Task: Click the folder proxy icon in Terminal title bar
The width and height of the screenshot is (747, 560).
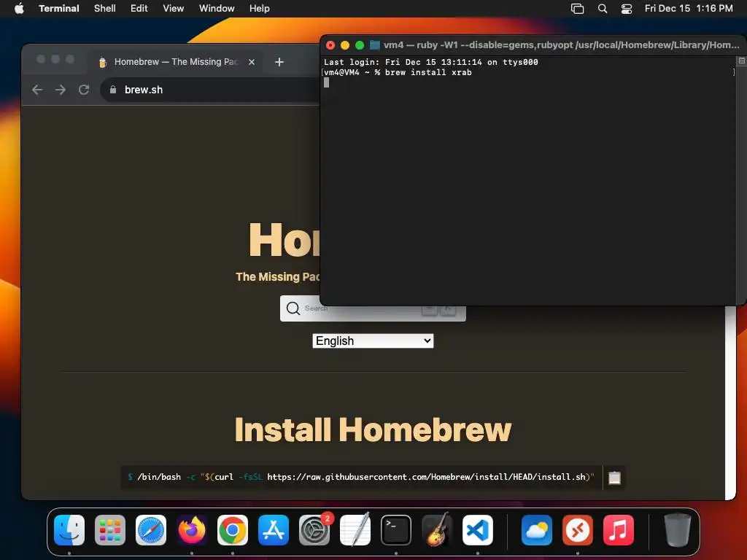Action: coord(375,44)
